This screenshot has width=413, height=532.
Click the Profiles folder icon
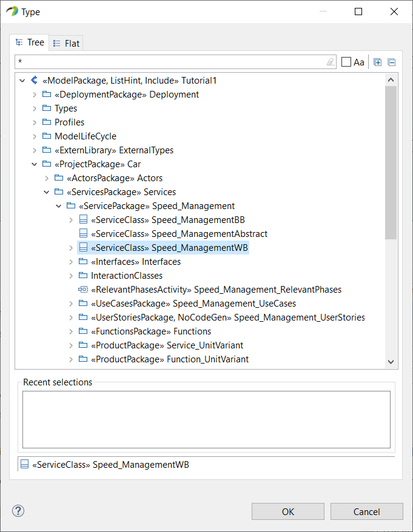[47, 122]
